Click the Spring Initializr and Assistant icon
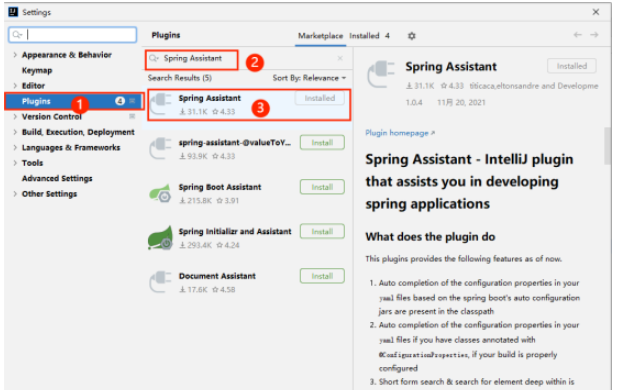This screenshot has width=617, height=390. click(161, 237)
